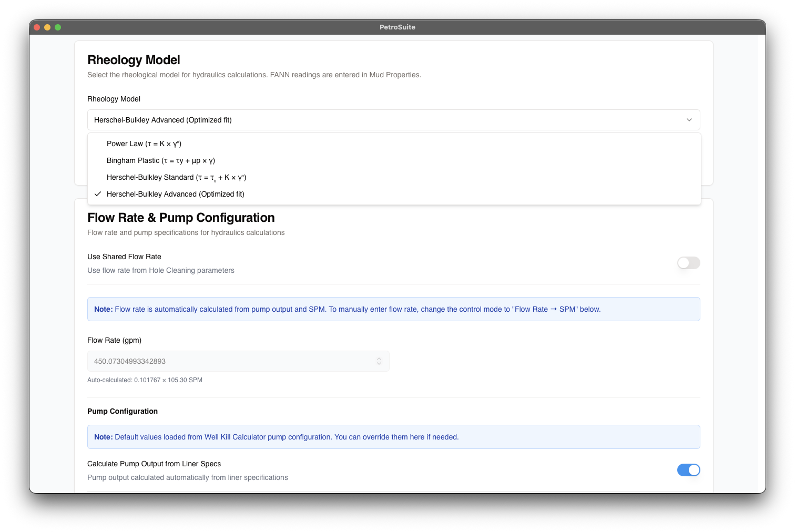Choose "Bingham Plastic" from the model list
795x532 pixels.
(160, 160)
